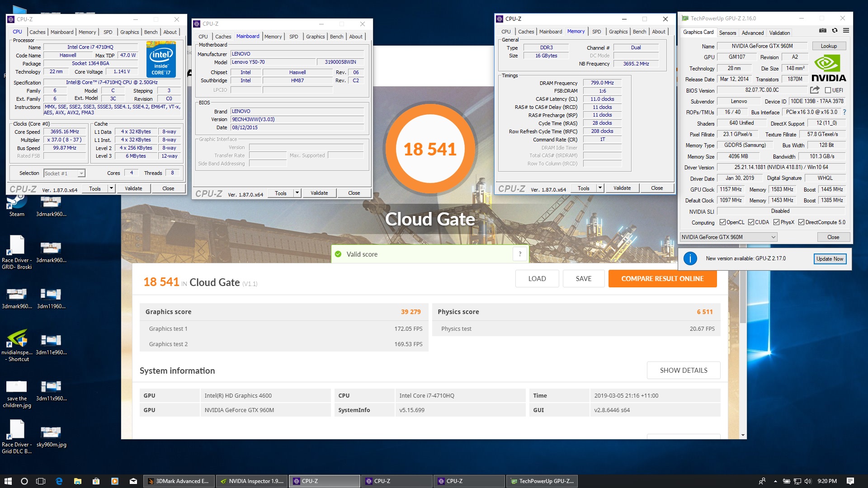Viewport: 868px width, 488px height.
Task: Open File Explorer from the taskbar
Action: (x=78, y=481)
